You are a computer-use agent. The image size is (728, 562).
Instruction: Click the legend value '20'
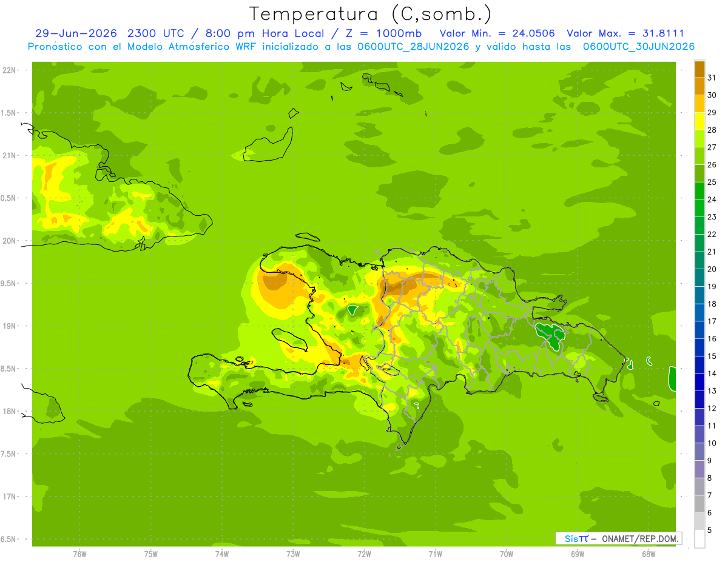pyautogui.click(x=712, y=269)
